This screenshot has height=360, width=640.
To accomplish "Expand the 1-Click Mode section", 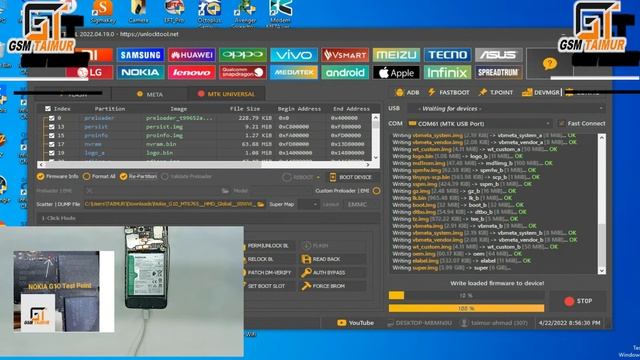I will [x=208, y=218].
